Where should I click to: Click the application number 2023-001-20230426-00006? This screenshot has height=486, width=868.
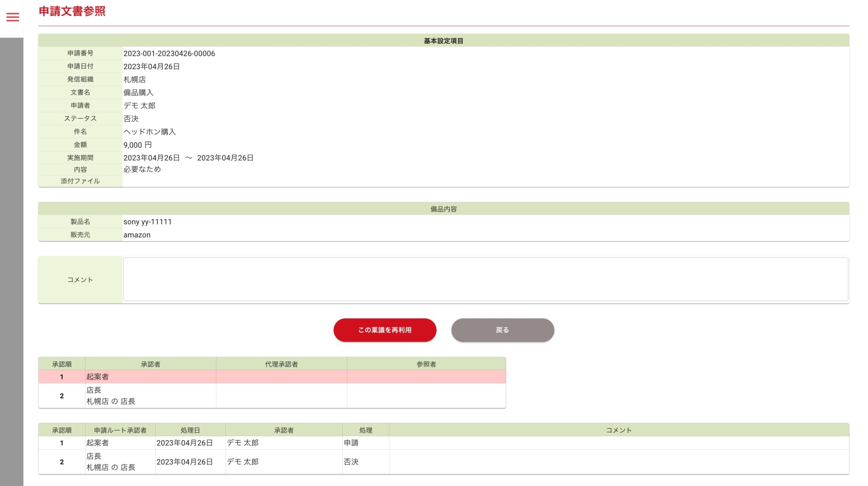coord(169,54)
